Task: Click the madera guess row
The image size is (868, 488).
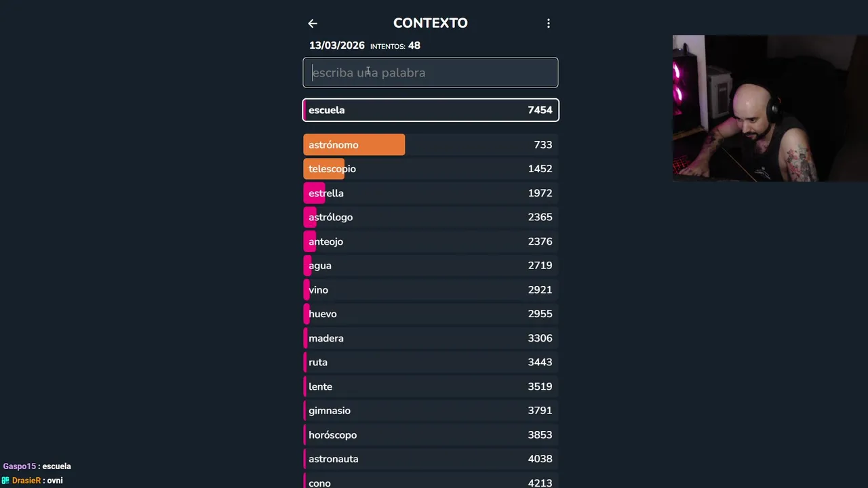Action: coord(431,338)
